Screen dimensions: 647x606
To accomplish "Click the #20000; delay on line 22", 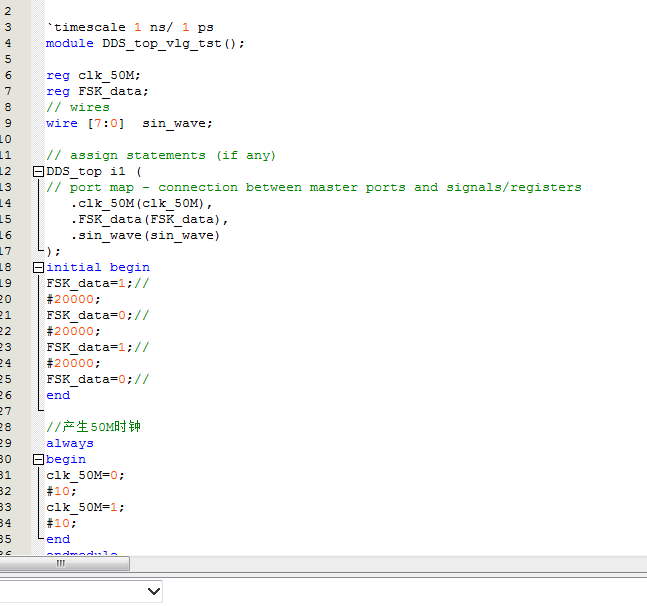I will 73,332.
